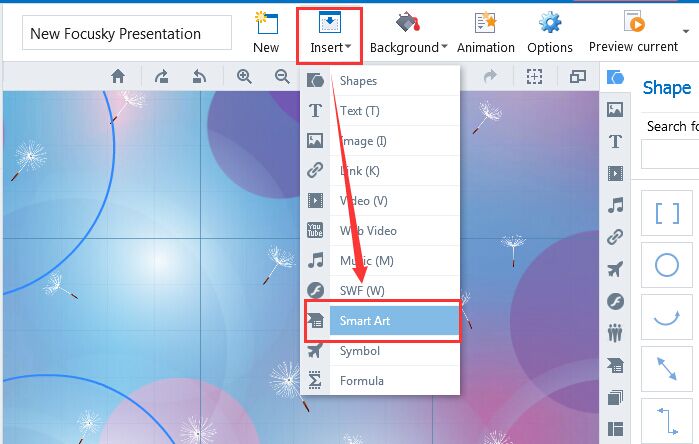
Task: Select Shapes from Insert menu
Action: (380, 81)
